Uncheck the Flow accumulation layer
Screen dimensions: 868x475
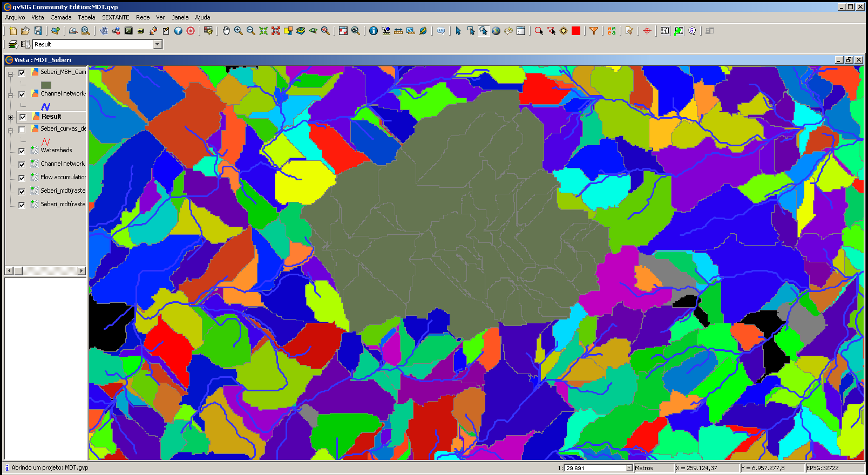pyautogui.click(x=22, y=178)
